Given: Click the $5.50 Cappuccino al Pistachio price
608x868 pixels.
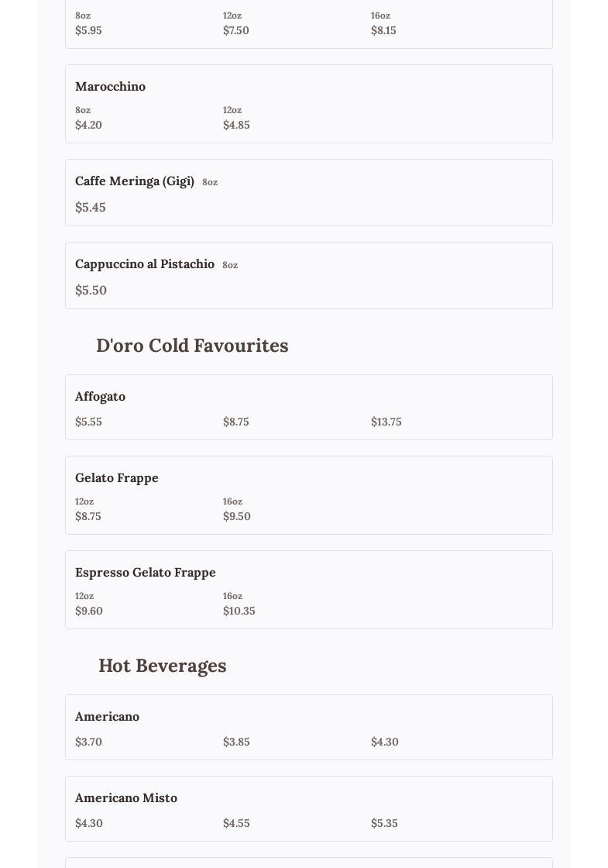Looking at the screenshot, I should pos(91,290).
